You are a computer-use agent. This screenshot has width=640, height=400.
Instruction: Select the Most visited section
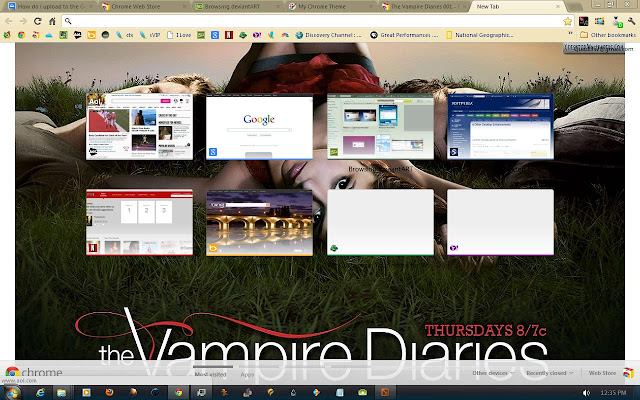210,374
